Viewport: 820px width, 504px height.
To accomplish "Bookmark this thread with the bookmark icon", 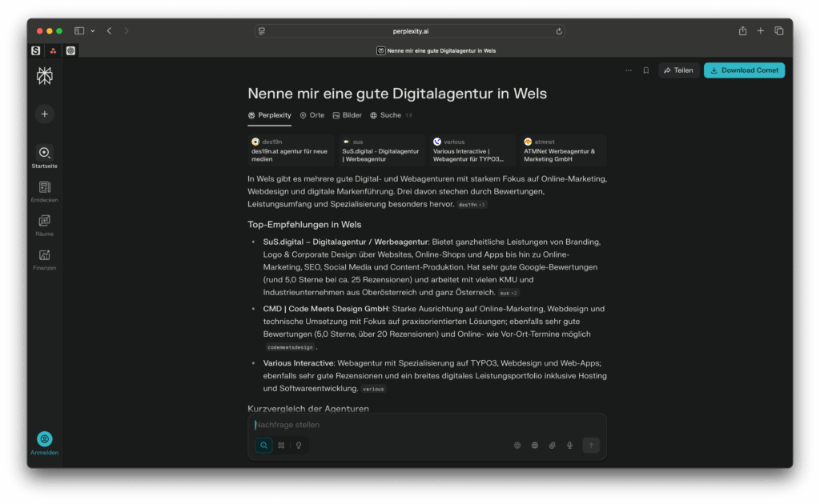I will tap(645, 70).
